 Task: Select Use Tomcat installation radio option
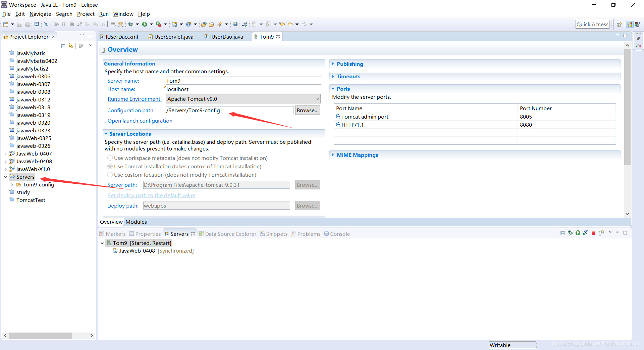tap(110, 166)
